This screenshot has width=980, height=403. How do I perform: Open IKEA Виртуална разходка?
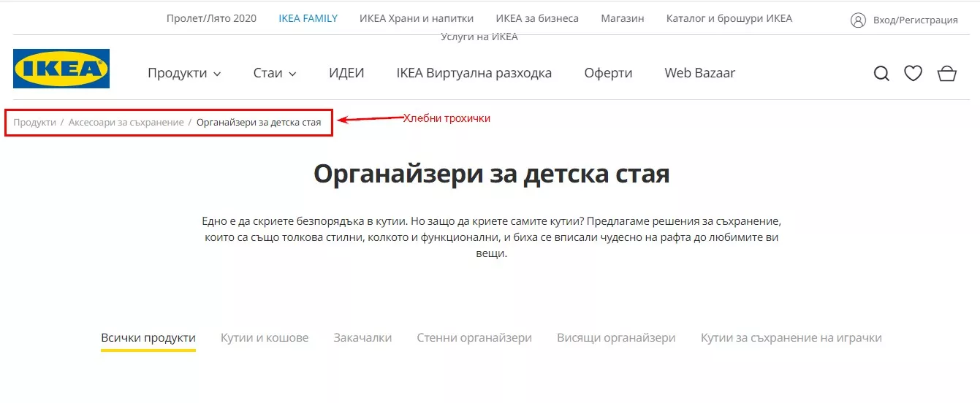pyautogui.click(x=474, y=73)
